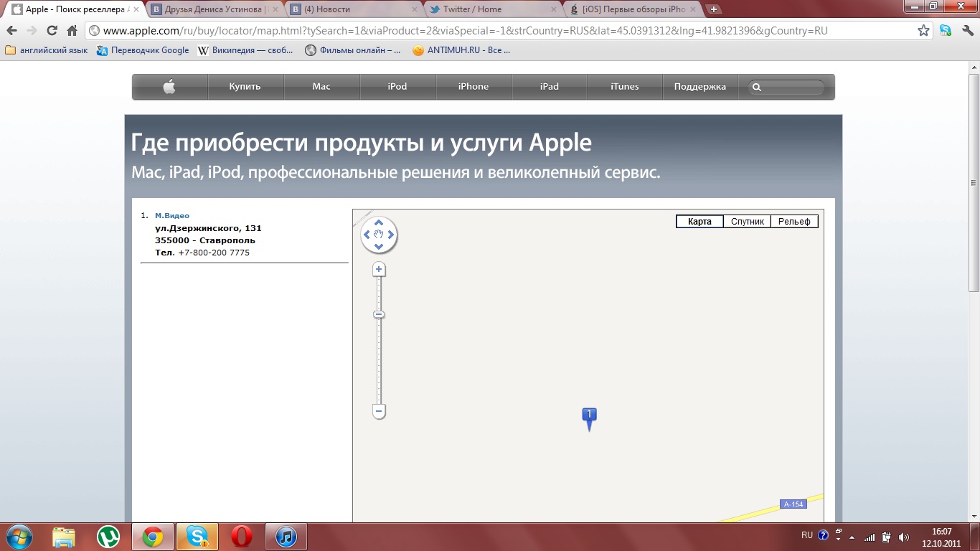Viewport: 980px width, 551px height.
Task: Click the Apple site search field
Action: click(786, 88)
